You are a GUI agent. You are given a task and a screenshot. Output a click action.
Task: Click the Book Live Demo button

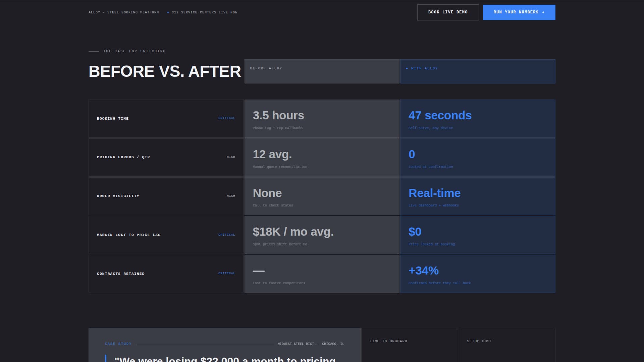point(448,12)
